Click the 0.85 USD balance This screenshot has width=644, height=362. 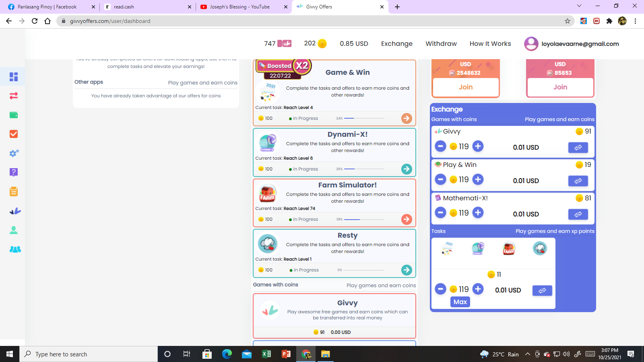coord(354,43)
